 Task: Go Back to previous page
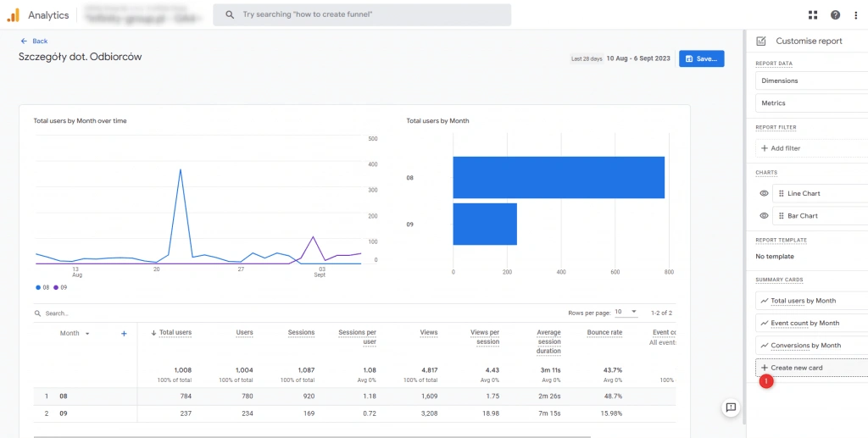(x=34, y=41)
